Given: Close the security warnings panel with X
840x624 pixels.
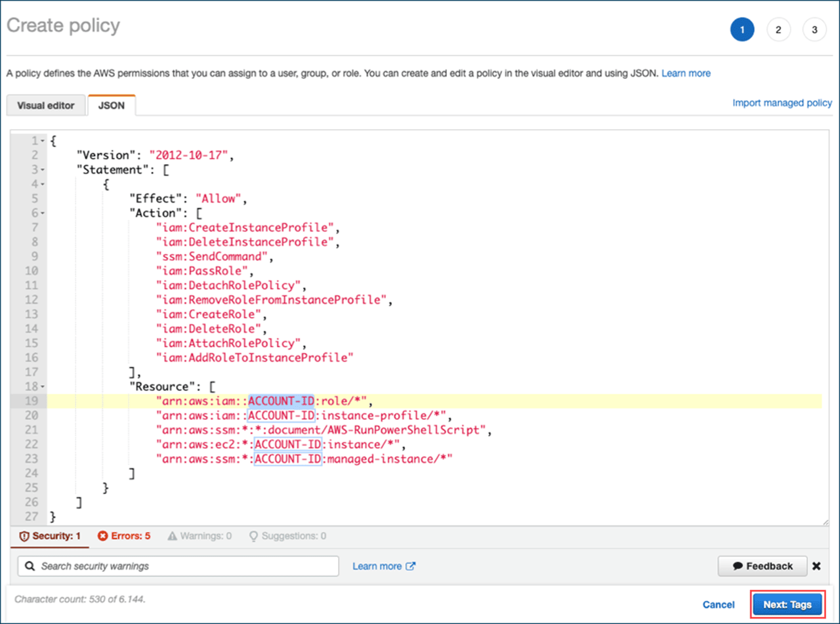Looking at the screenshot, I should pyautogui.click(x=816, y=566).
